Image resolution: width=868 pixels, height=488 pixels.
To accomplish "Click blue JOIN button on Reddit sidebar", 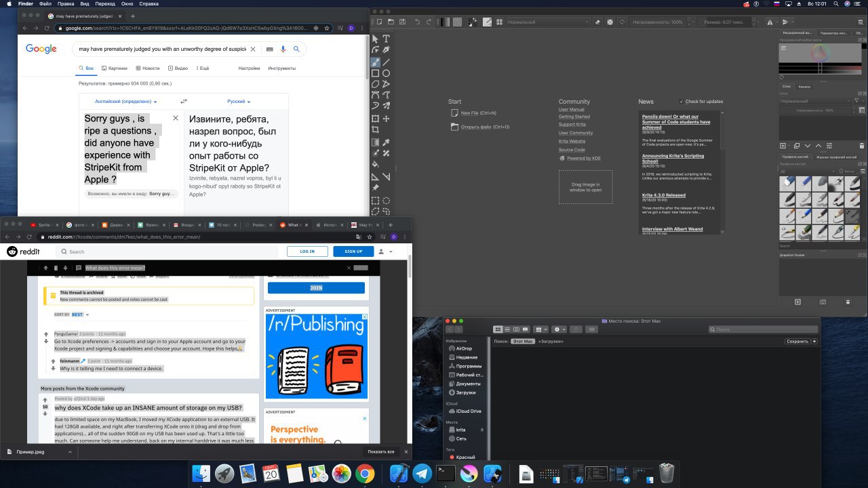I will [316, 288].
